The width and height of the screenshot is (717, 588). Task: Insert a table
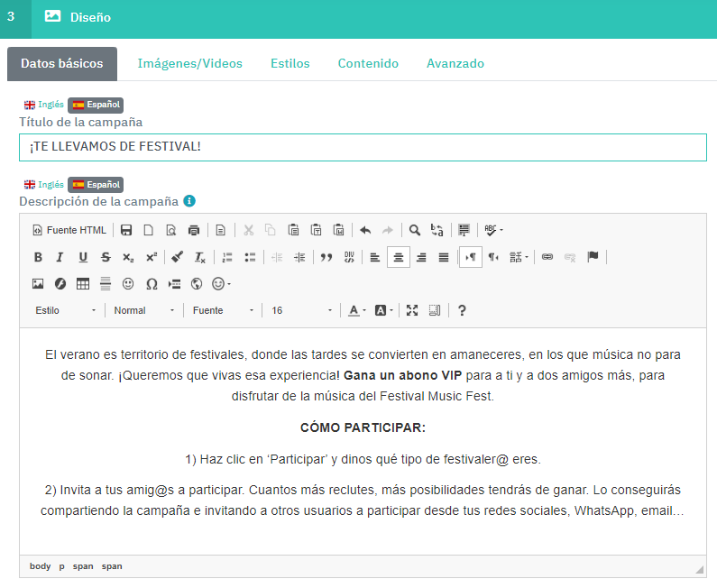tap(83, 284)
